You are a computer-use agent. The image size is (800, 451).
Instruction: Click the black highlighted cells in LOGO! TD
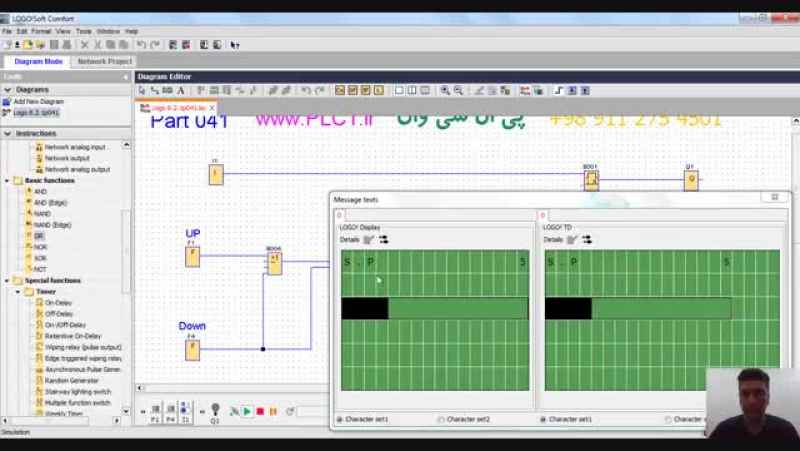click(x=568, y=309)
